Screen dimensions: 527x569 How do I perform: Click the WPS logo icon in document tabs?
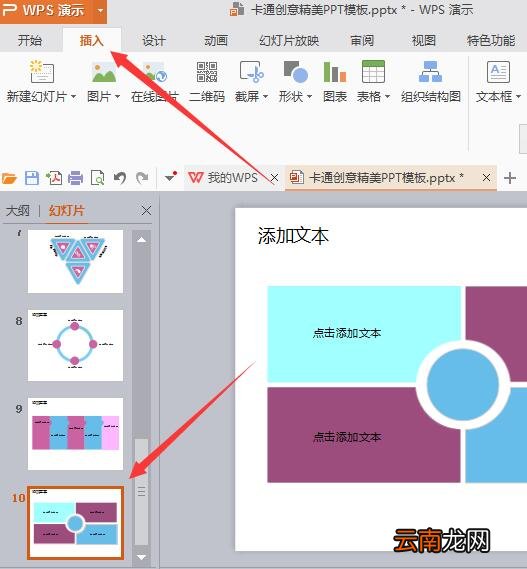(196, 177)
